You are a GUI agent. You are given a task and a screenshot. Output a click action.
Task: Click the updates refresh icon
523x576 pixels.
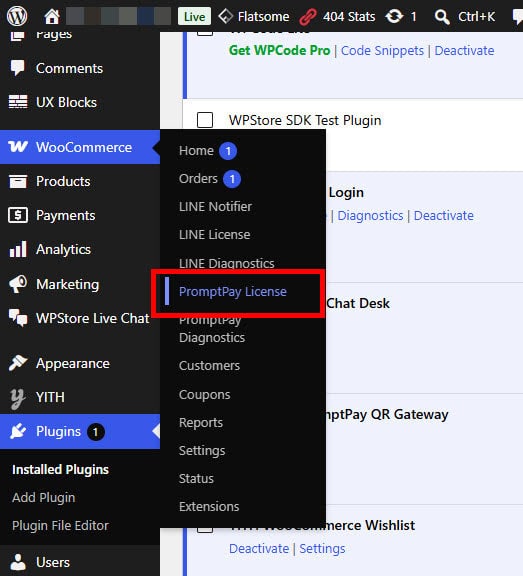pyautogui.click(x=394, y=17)
